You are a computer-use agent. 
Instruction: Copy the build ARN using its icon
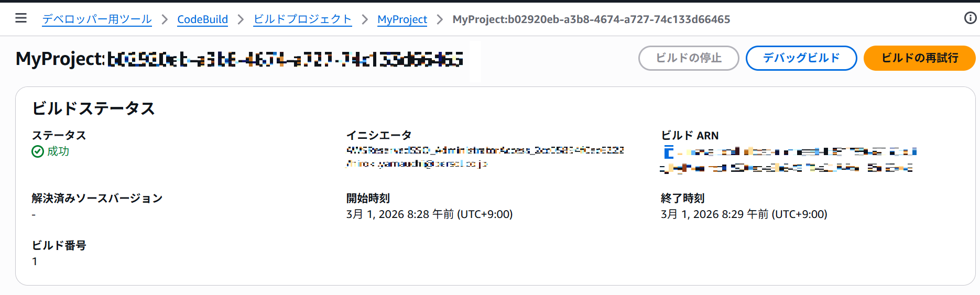coord(669,152)
